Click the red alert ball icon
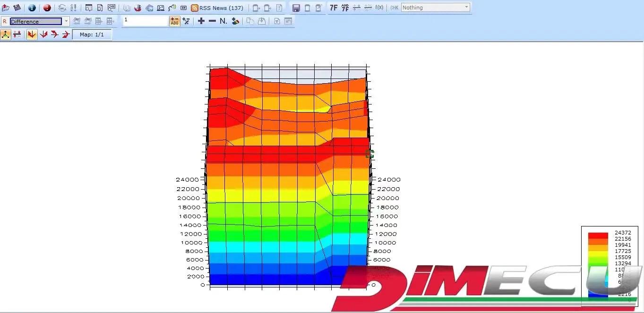Screen dimensions: 644x313 47,8
